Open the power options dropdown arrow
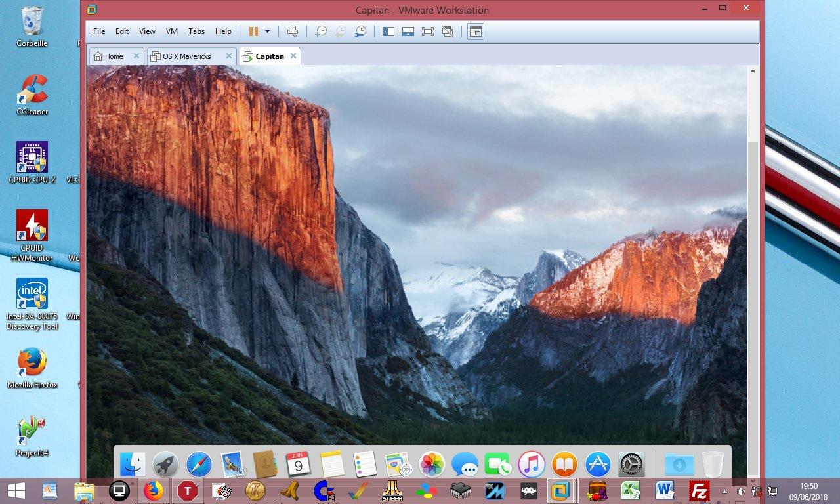840x504 pixels. (x=267, y=31)
